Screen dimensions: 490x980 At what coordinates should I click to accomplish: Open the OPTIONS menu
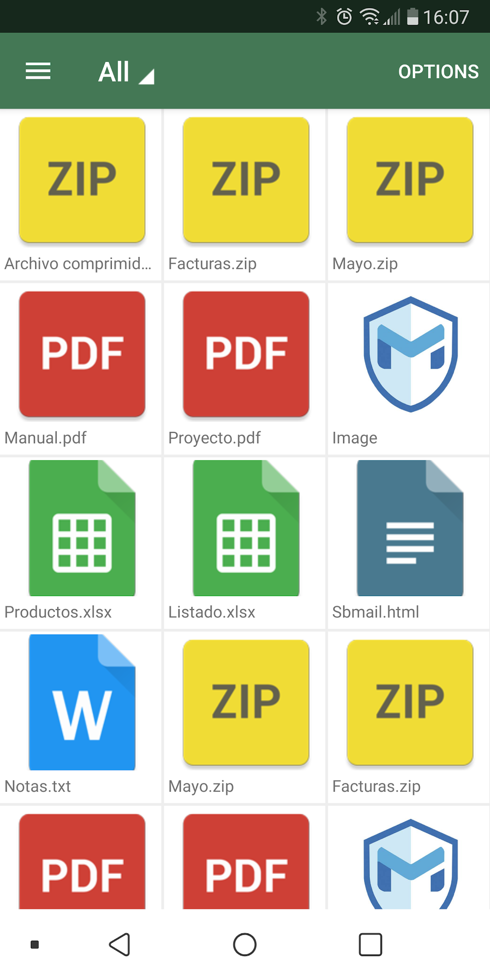pyautogui.click(x=438, y=71)
